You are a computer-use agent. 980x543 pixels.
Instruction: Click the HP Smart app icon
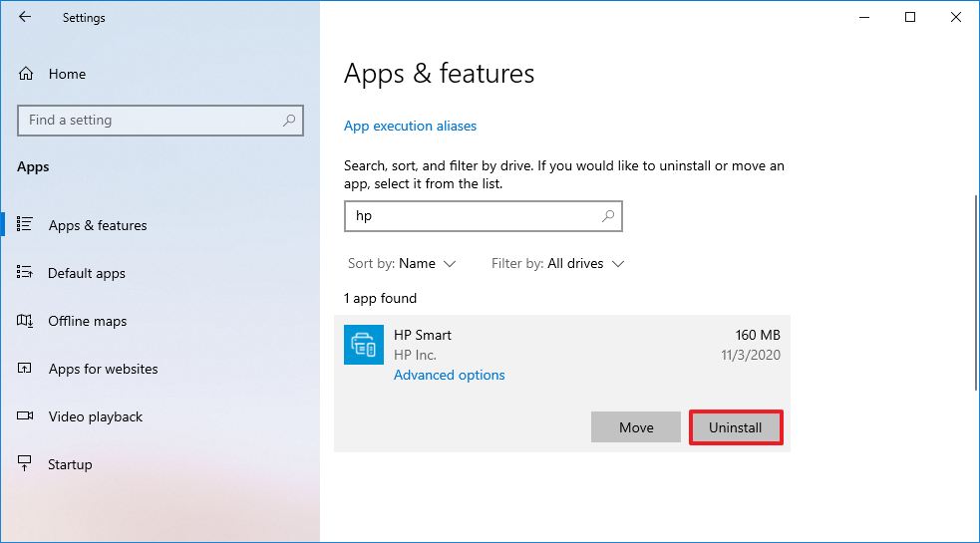(364, 345)
